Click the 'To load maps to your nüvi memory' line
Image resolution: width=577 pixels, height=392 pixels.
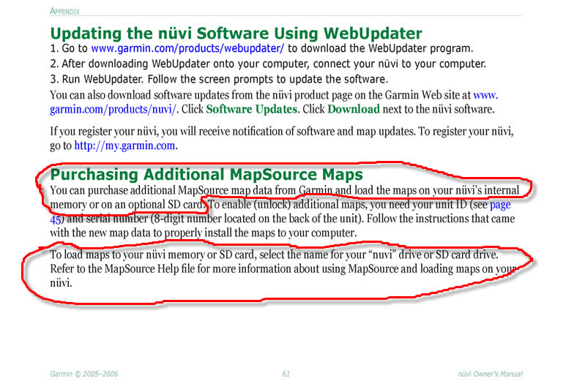pos(274,255)
